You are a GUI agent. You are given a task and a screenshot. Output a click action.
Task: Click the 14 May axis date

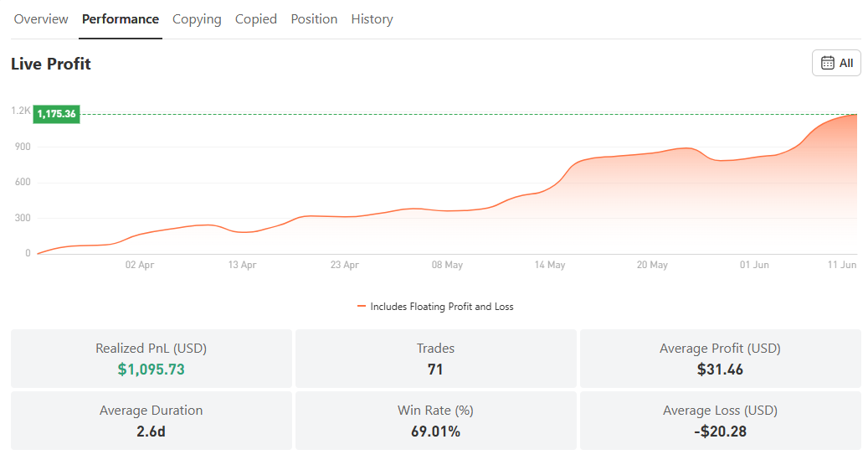(x=550, y=265)
